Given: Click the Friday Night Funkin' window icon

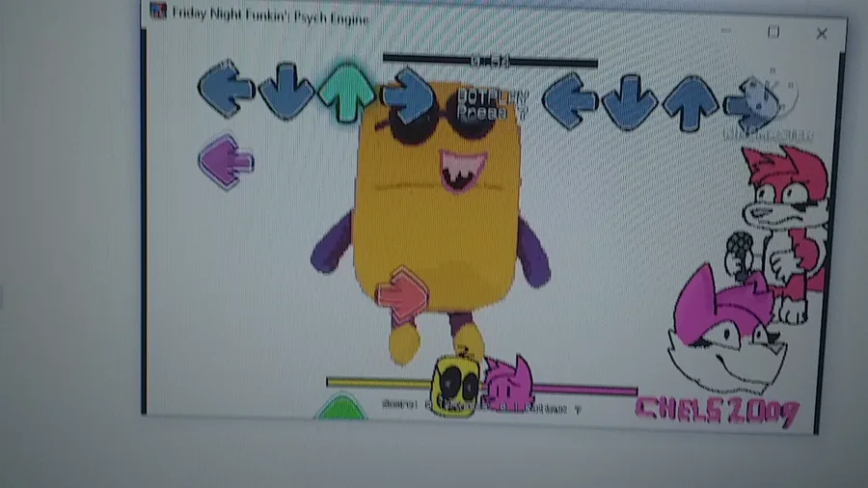Looking at the screenshot, I should 158,11.
